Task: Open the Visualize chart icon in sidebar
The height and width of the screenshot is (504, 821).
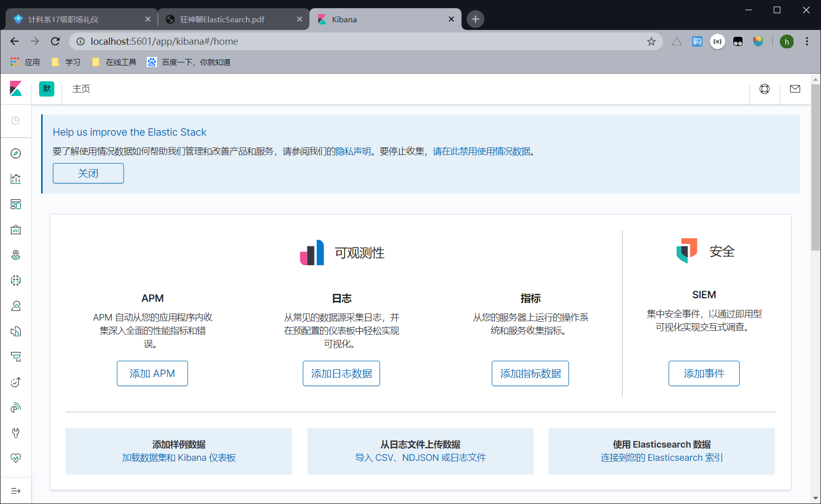Action: (x=16, y=179)
